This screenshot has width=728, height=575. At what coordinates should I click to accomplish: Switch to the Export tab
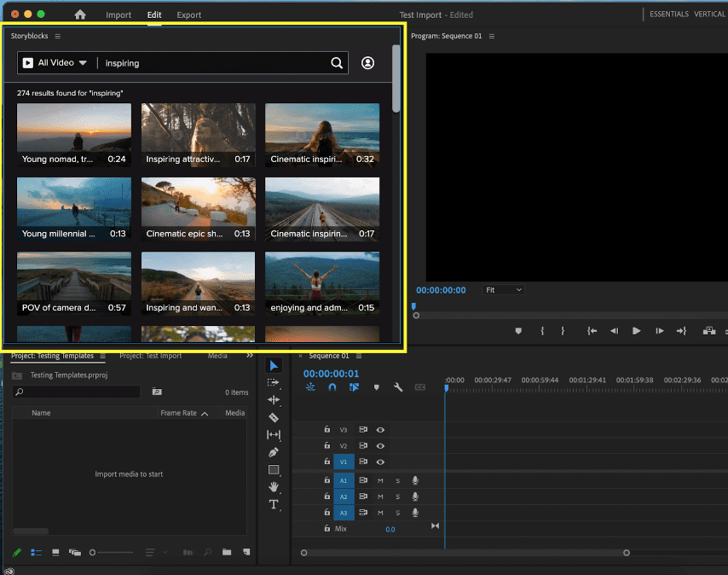[x=188, y=15]
